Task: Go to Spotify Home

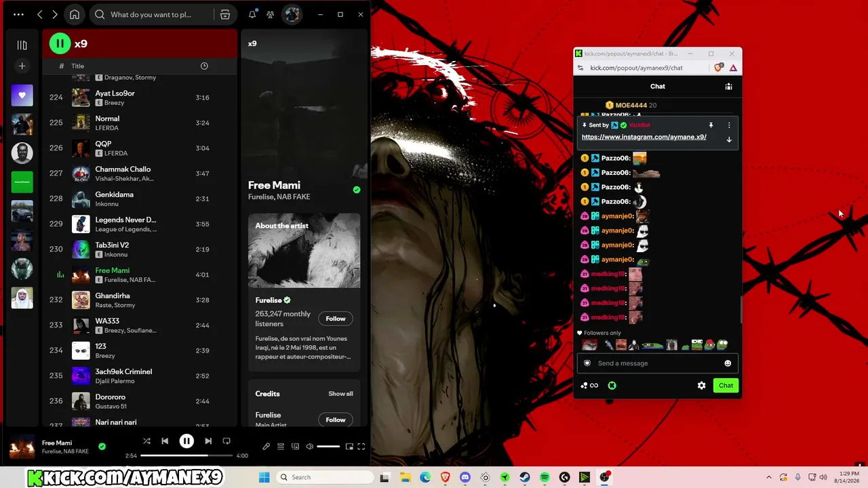Action: [x=75, y=14]
